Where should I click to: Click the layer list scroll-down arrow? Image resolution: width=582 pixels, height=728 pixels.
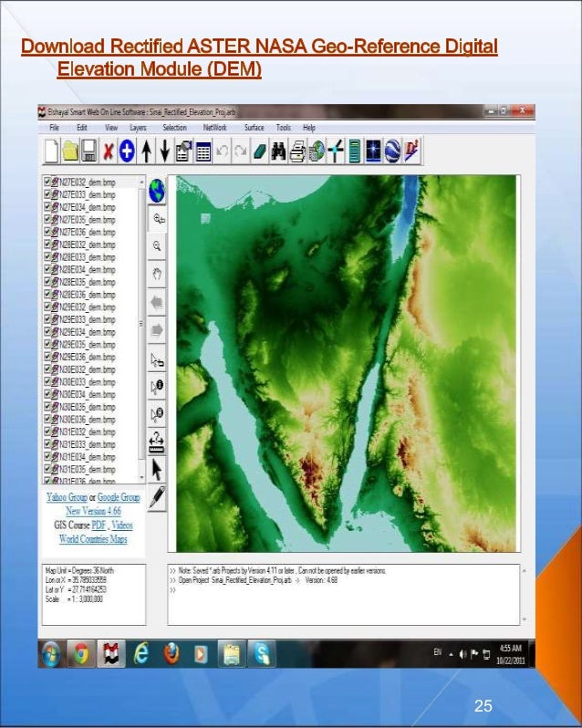[141, 477]
